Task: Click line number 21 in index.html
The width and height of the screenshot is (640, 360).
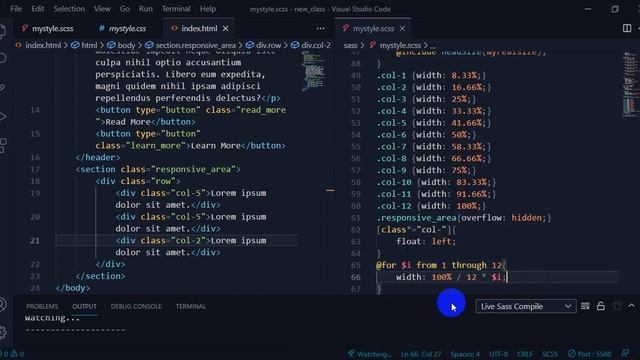Action: pos(35,240)
